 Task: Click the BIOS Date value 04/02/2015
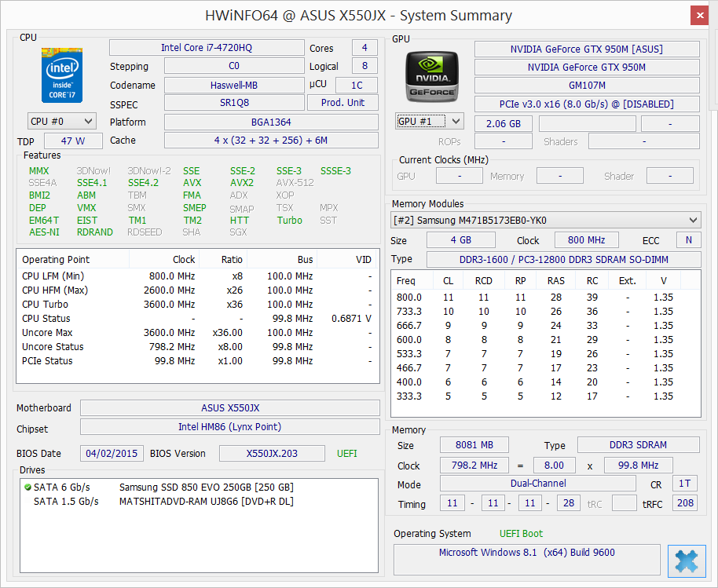pos(112,454)
